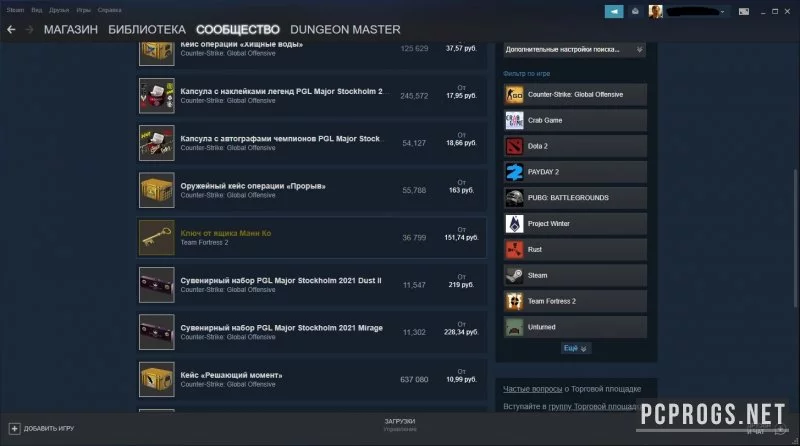Filter by PUBG: BATTLEGROUNDS
Viewport: 800px width, 446px height.
click(576, 198)
